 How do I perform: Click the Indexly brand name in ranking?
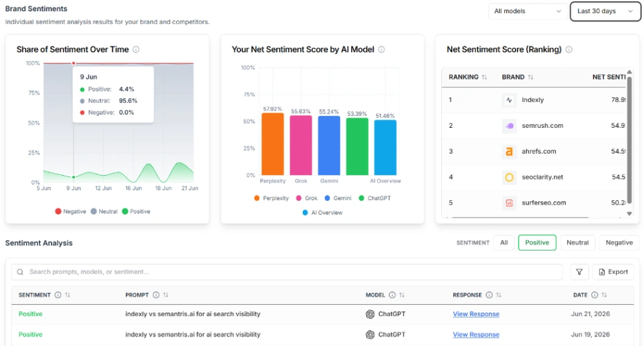pos(533,100)
